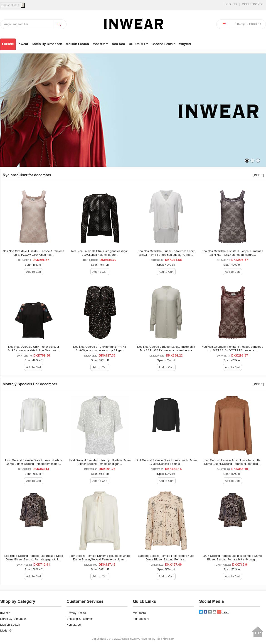Open the shopping cart icon

224,24
